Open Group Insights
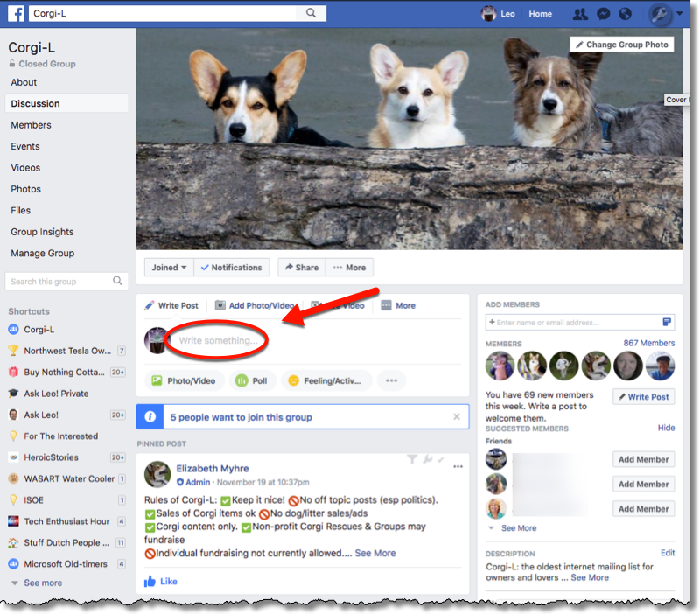The image size is (700, 614). click(x=42, y=232)
